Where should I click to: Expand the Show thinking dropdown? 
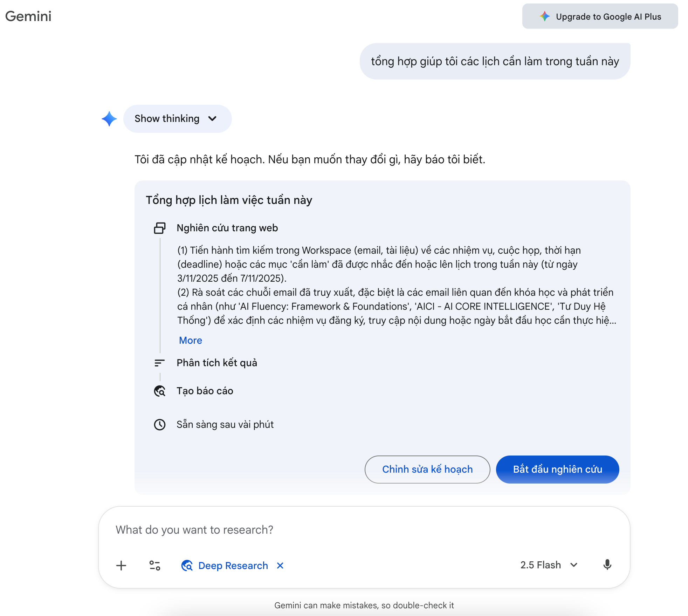tap(177, 119)
